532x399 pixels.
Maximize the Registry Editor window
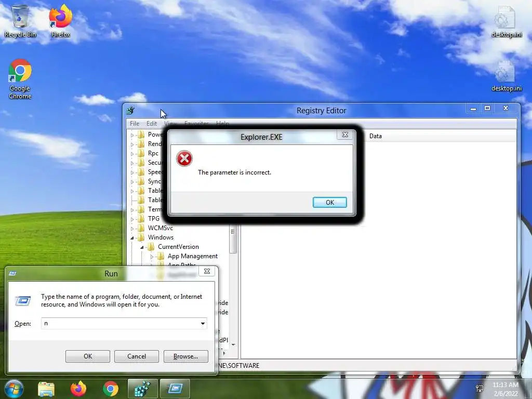(487, 109)
